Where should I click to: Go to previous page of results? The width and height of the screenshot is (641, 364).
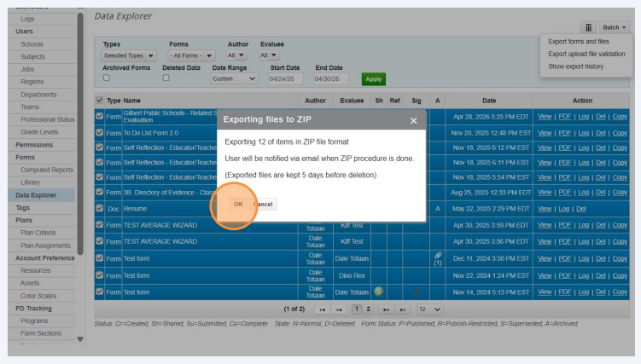339,309
